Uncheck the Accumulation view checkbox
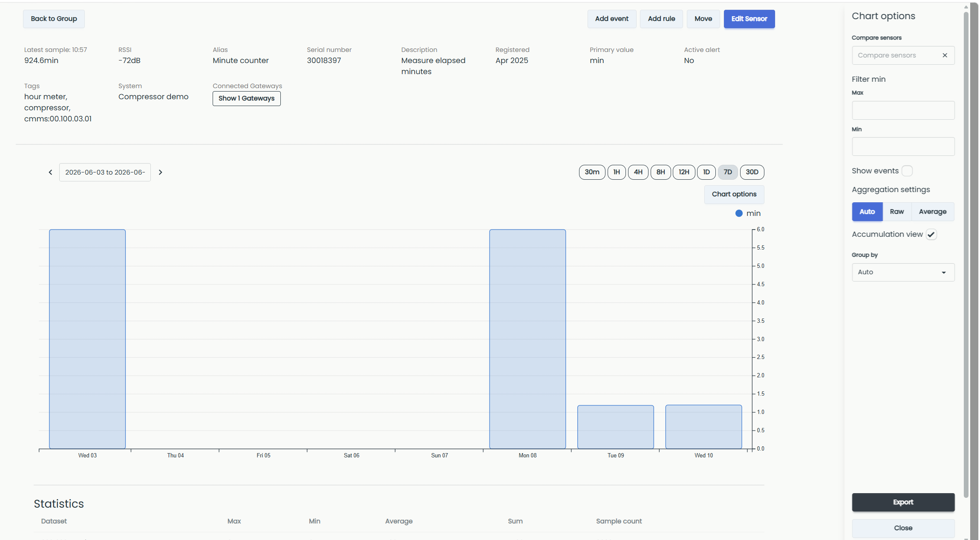980x540 pixels. pos(931,234)
